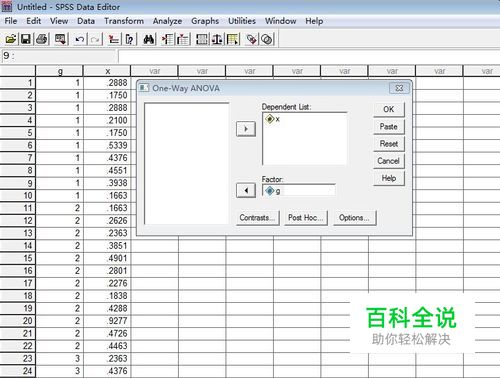The image size is (500, 378).
Task: Click the right-arrow button beside Dependent List
Action: pos(246,129)
